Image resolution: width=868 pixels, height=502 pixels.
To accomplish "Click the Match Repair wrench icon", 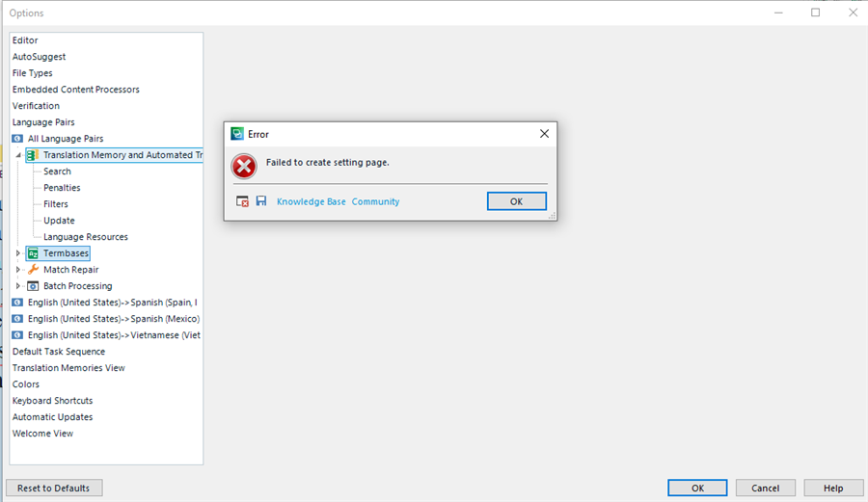I will tap(33, 269).
